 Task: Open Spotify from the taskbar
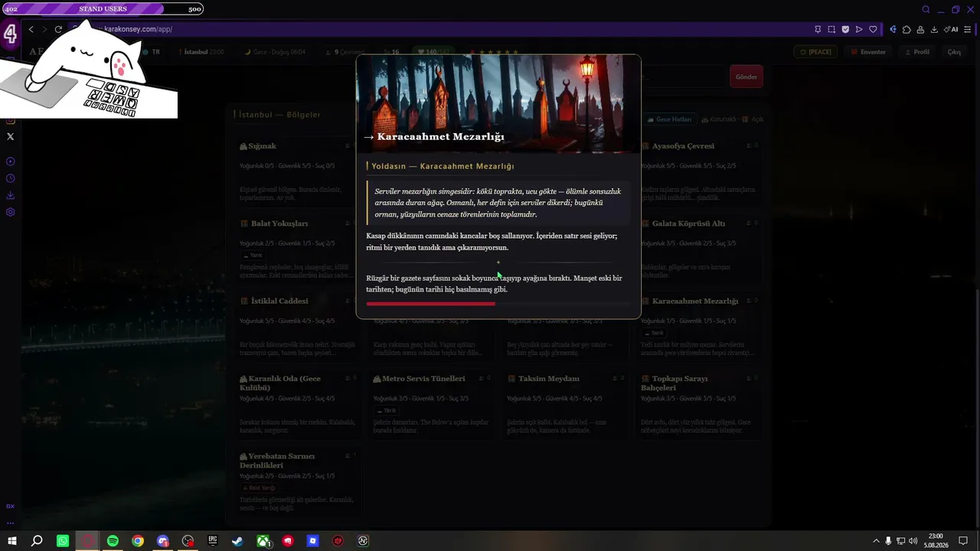113,541
